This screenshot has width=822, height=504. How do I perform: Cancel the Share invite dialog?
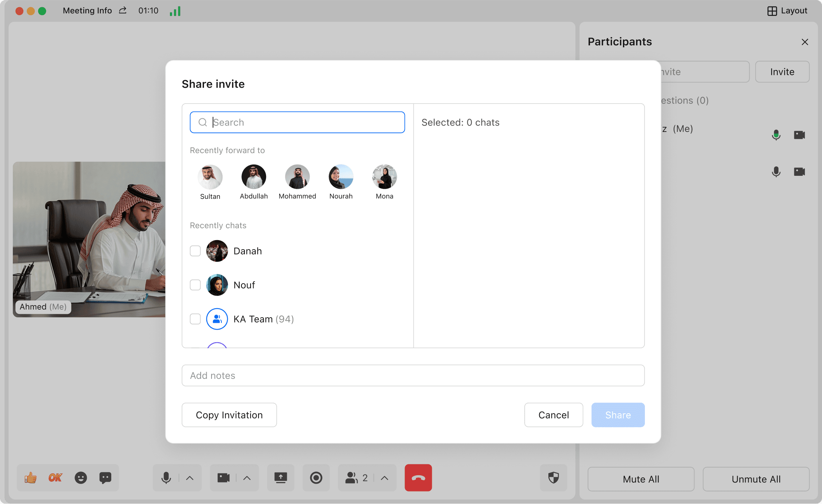[553, 415]
